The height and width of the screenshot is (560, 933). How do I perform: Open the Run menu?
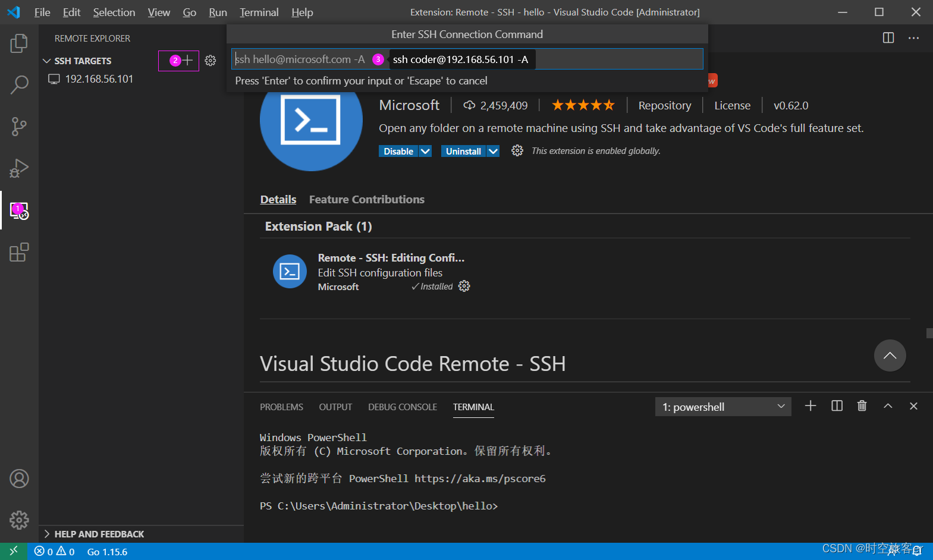218,12
